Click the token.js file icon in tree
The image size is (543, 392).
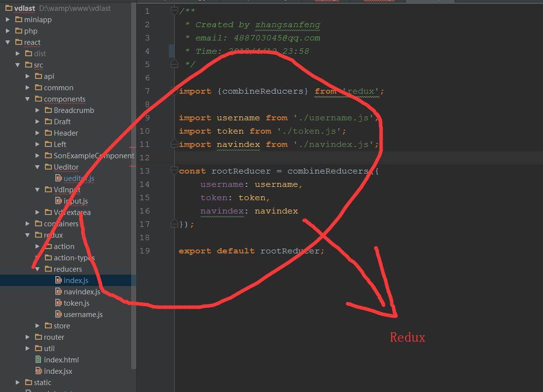pos(59,303)
